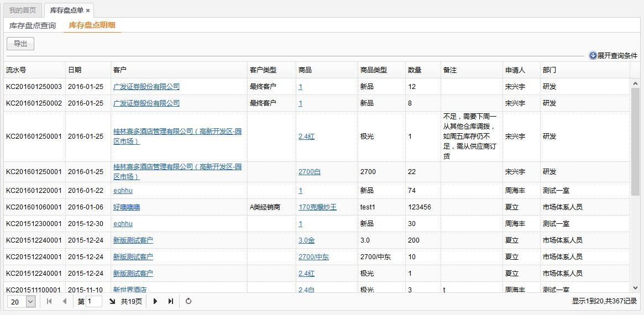Viewport: 644px width, 315px height.
Task: Open product link 170克爆炒王
Action: coord(317,207)
